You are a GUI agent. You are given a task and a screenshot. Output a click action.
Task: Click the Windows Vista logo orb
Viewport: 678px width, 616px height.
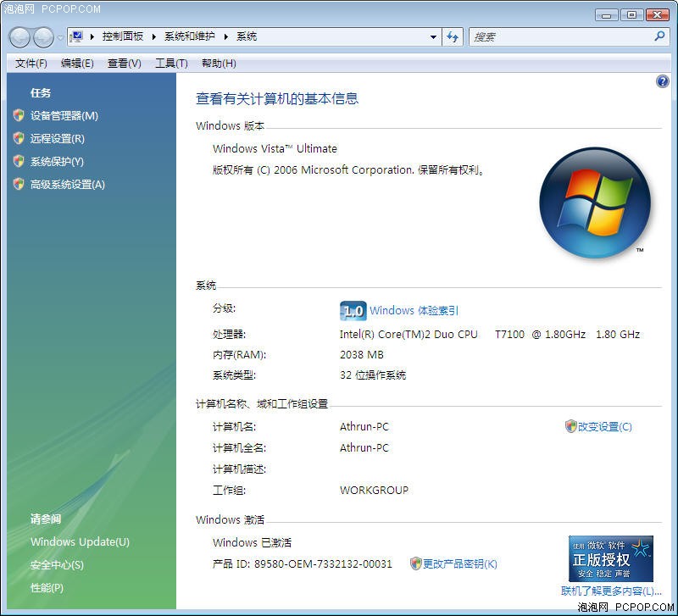595,203
